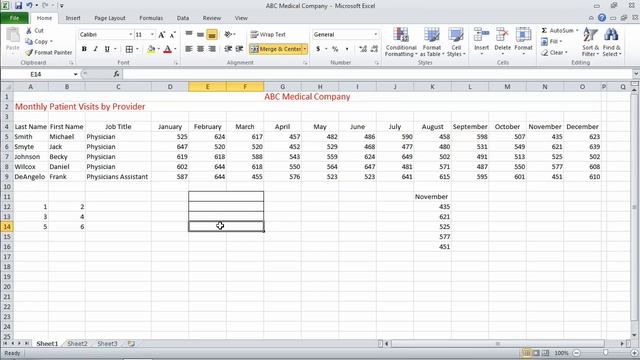Click the Excel Help question mark icon
Image resolution: width=640 pixels, height=360 pixels.
coord(602,18)
